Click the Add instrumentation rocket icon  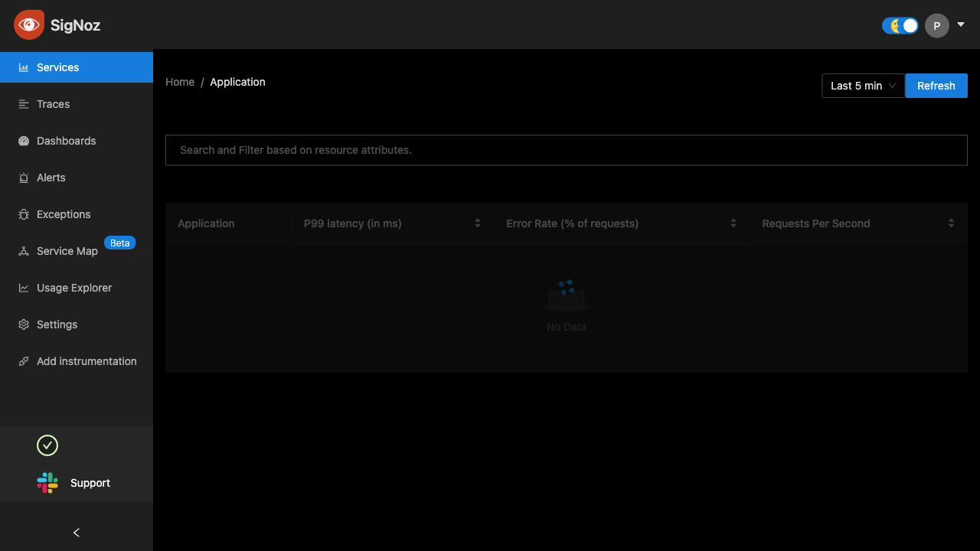tap(23, 361)
